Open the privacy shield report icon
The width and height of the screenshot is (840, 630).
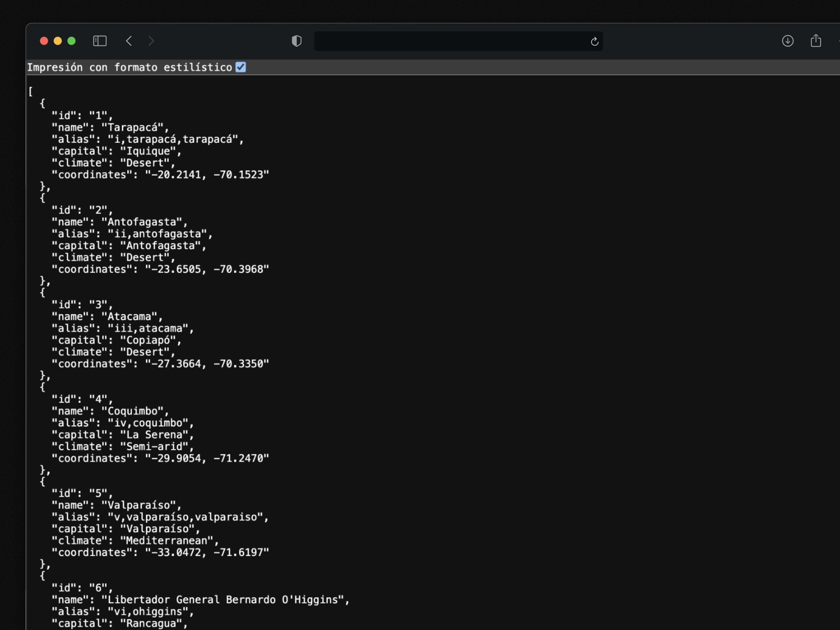(x=297, y=41)
